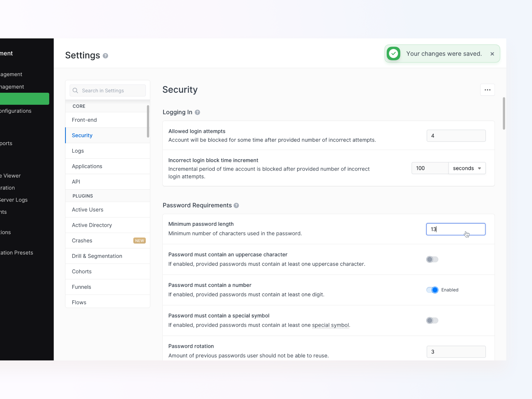The height and width of the screenshot is (399, 532).
Task: Dismiss the 'Your changes were saved' notification
Action: click(x=492, y=54)
